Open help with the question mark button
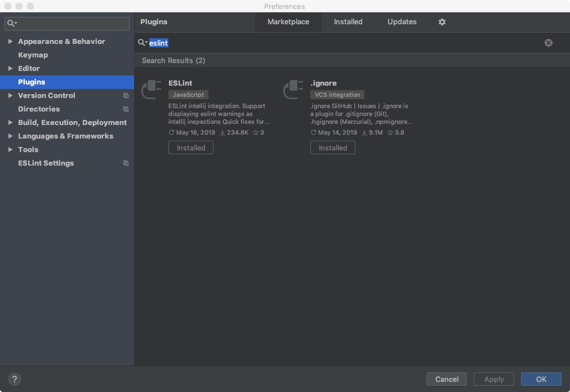 pyautogui.click(x=15, y=379)
